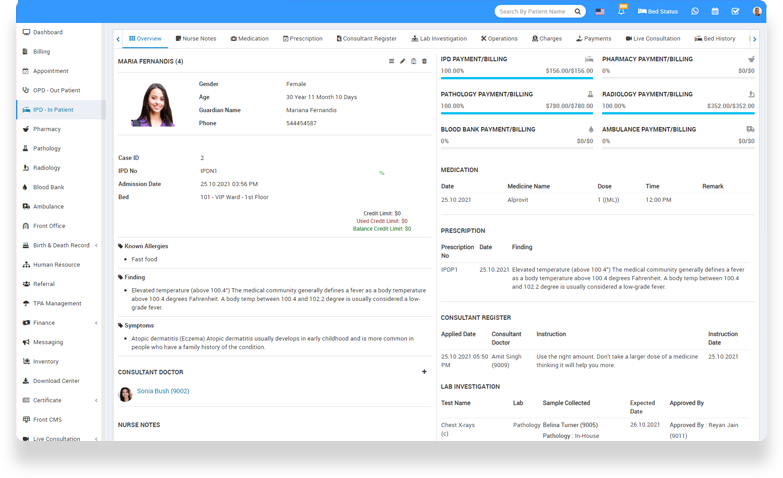Screen dimensions: 783x478
Task: Open the Lab Investigation tab
Action: 439,39
